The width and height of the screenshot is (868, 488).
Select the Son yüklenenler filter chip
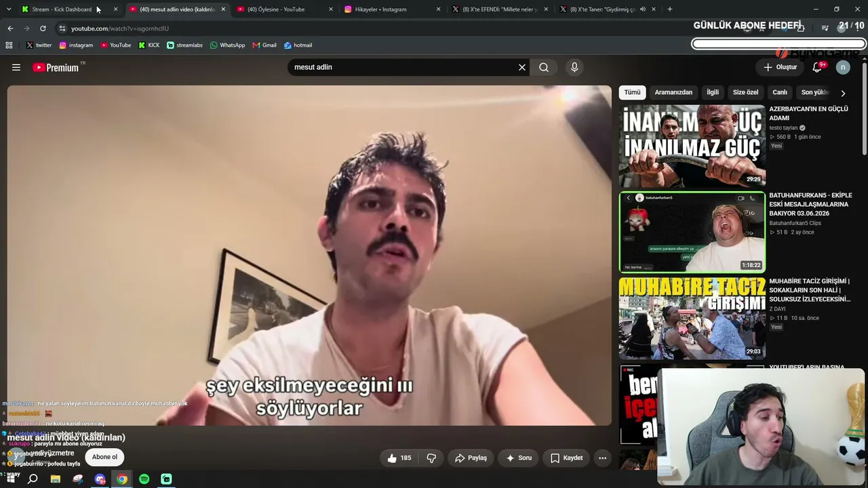[814, 92]
